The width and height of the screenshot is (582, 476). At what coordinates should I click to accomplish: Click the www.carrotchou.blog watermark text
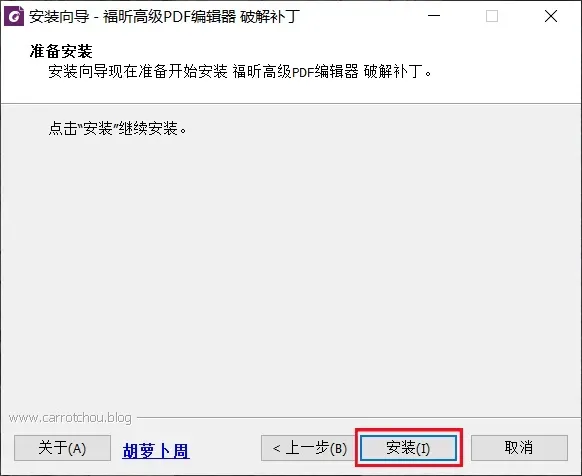click(70, 418)
